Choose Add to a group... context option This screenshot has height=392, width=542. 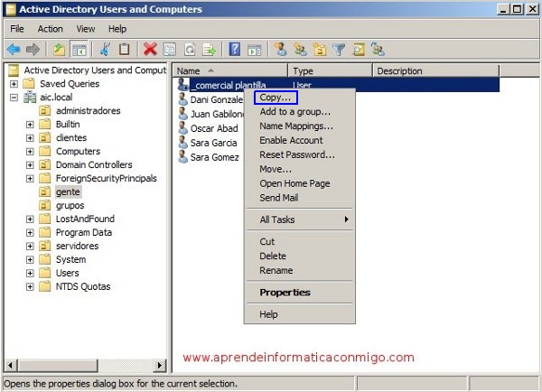(299, 112)
